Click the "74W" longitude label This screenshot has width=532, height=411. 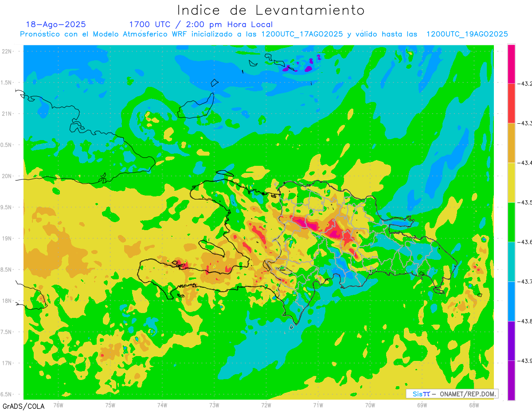pyautogui.click(x=162, y=405)
